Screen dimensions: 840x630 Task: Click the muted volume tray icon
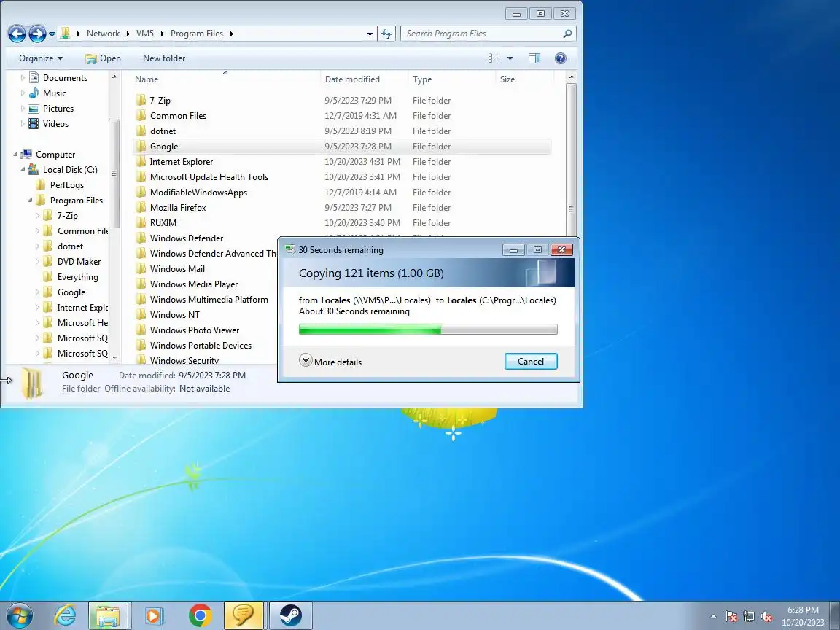pos(766,617)
